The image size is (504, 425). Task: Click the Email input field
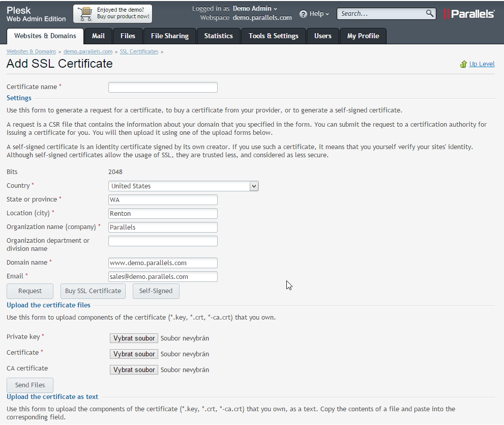click(x=163, y=277)
